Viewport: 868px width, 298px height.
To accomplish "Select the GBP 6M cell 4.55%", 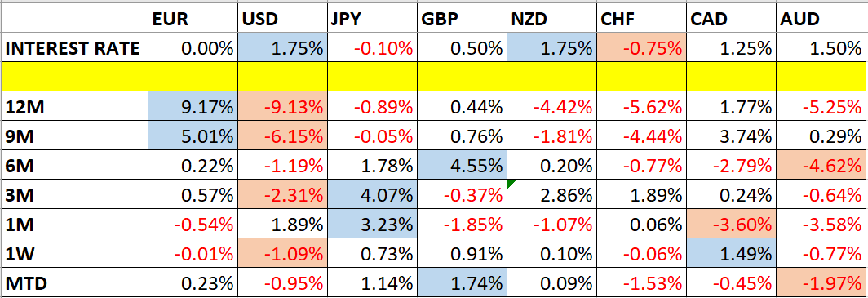I will (x=462, y=166).
